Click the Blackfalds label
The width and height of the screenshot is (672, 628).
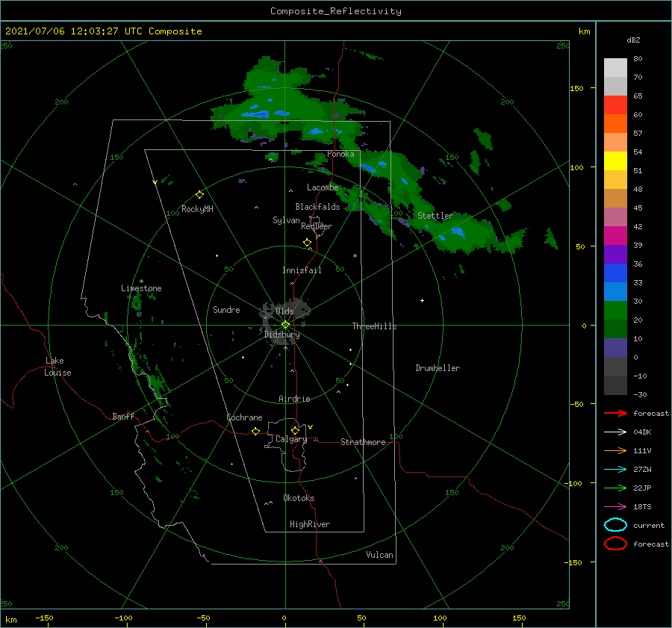317,207
